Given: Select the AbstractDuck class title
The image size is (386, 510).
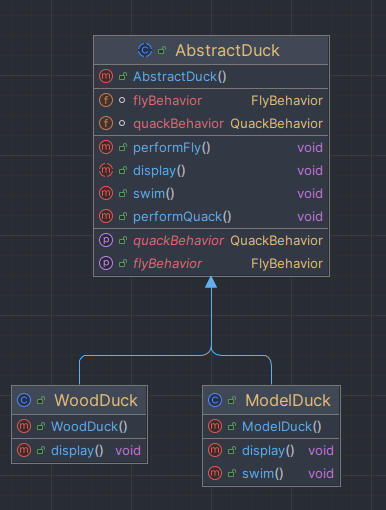Looking at the screenshot, I should [x=228, y=50].
